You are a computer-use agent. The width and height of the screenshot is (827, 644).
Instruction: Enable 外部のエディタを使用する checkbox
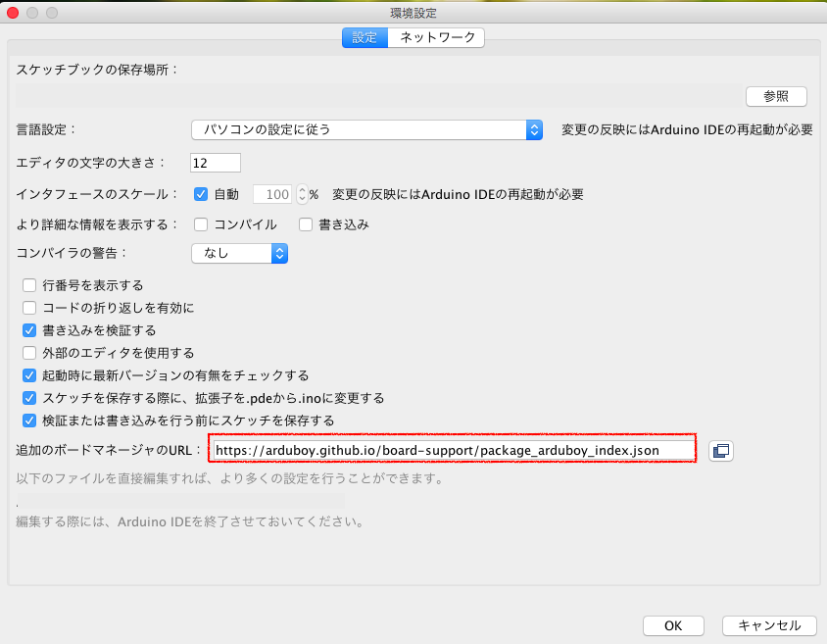29,352
